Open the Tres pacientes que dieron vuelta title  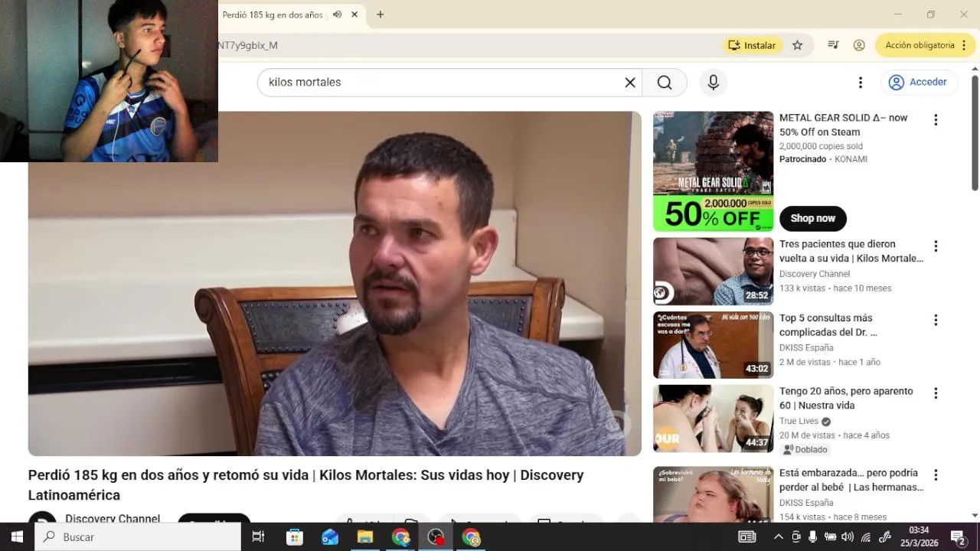pyautogui.click(x=851, y=251)
